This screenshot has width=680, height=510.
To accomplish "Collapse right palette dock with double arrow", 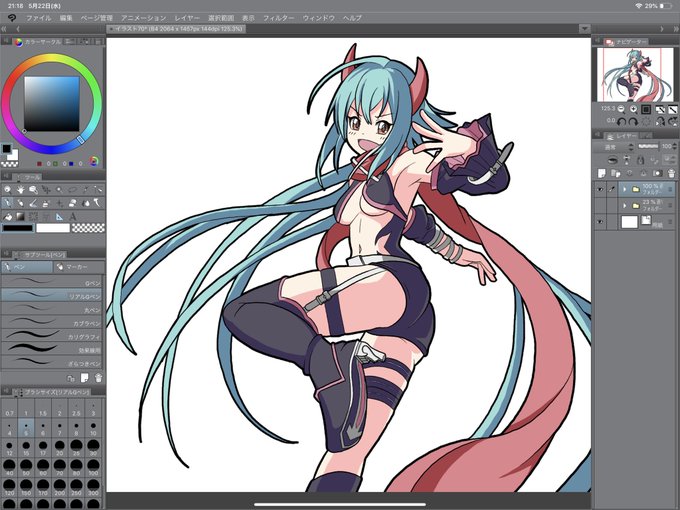I will [676, 29].
